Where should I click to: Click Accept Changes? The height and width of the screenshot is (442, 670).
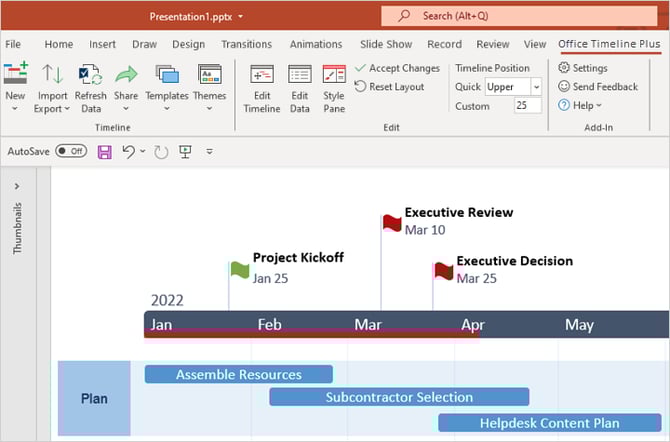397,68
